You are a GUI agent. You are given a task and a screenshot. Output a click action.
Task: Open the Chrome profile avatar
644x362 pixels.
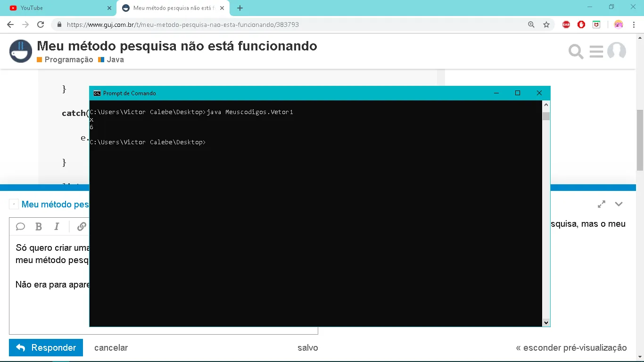pos(619,25)
